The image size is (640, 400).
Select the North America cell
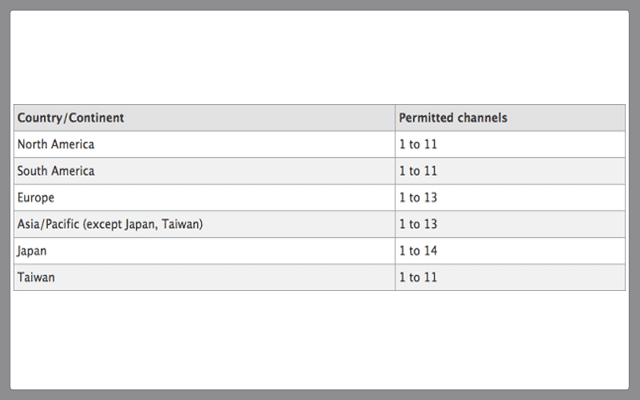(56, 144)
